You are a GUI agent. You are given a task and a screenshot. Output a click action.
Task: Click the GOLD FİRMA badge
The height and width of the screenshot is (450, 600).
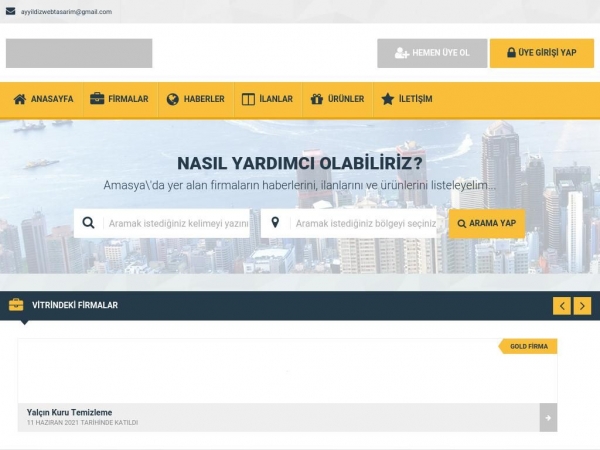(528, 346)
